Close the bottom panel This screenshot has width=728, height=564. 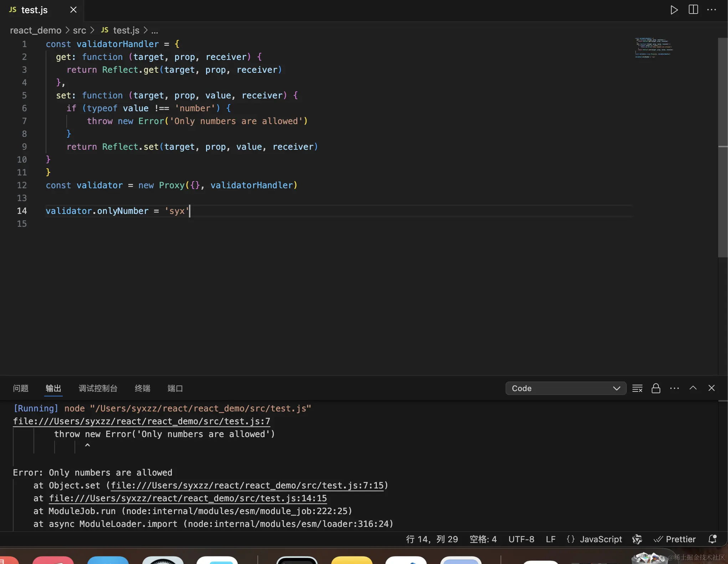click(x=711, y=388)
